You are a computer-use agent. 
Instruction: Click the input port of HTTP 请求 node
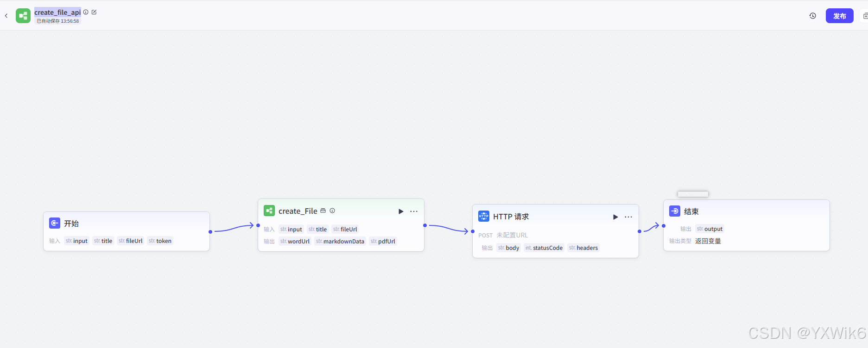coord(473,231)
